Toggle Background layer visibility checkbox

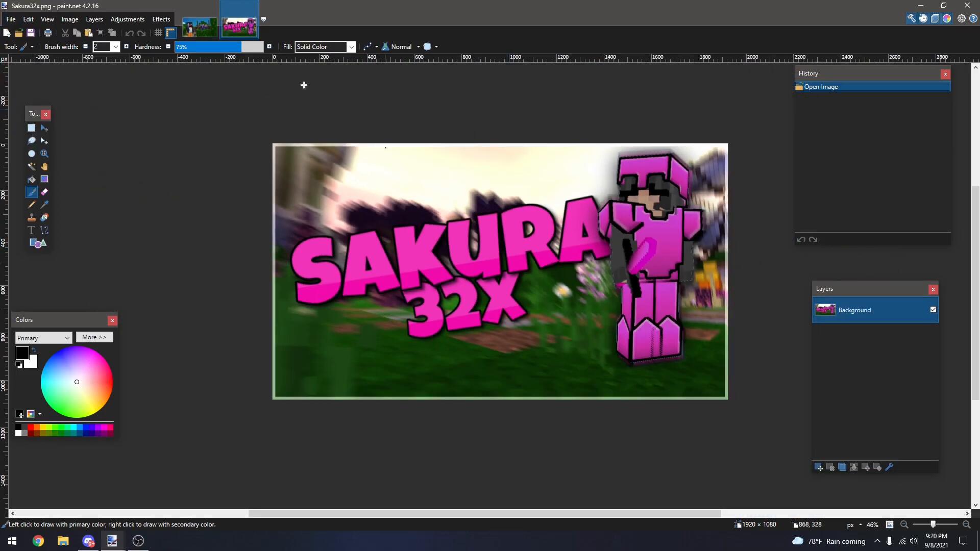[933, 310]
